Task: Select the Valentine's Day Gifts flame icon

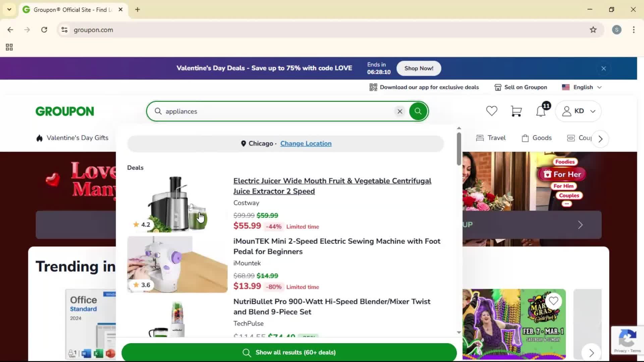Action: pyautogui.click(x=39, y=138)
